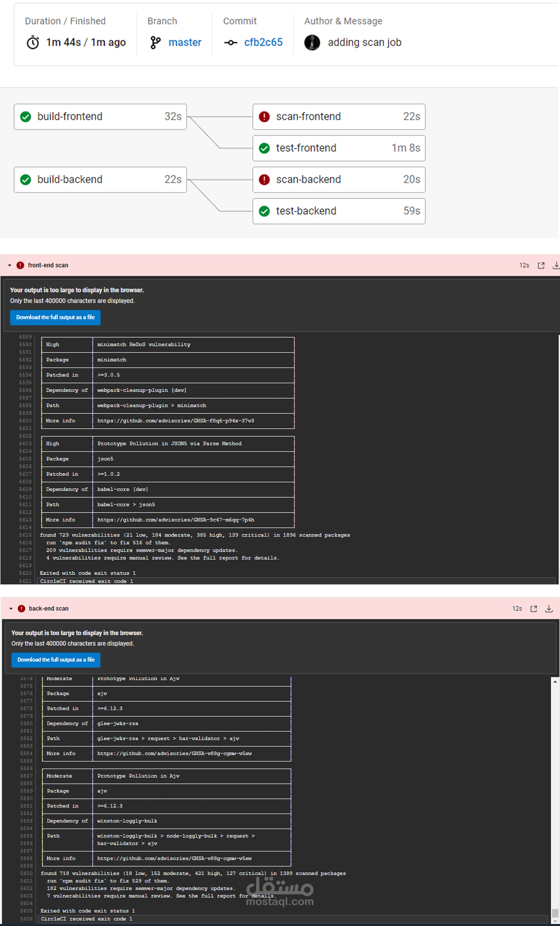This screenshot has width=560, height=926.
Task: Open back-end scan output in new tab
Action: click(x=533, y=609)
